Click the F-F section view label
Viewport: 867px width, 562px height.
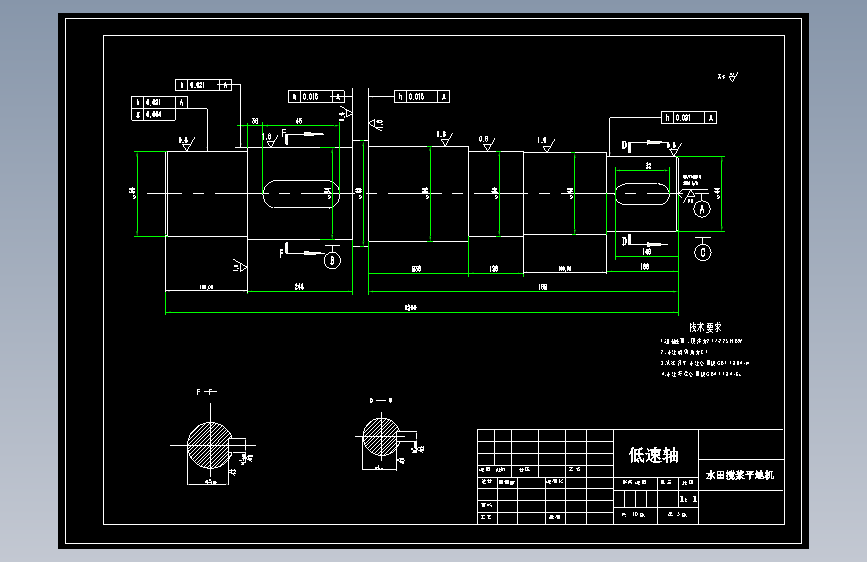pyautogui.click(x=206, y=392)
